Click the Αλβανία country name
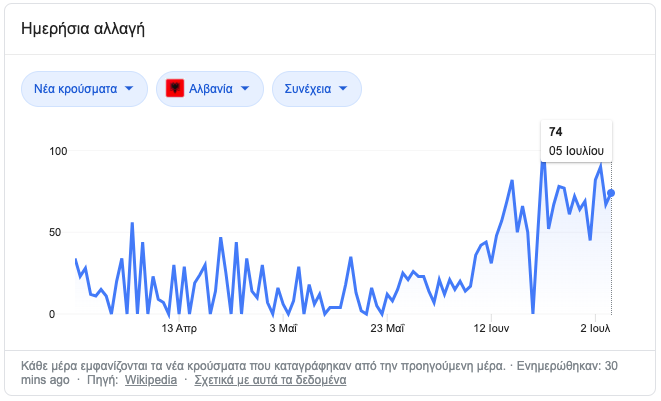The height and width of the screenshot is (401, 661). [211, 88]
